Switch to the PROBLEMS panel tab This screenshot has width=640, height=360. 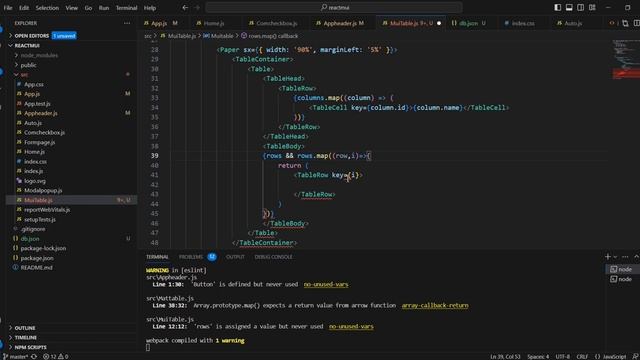click(191, 257)
